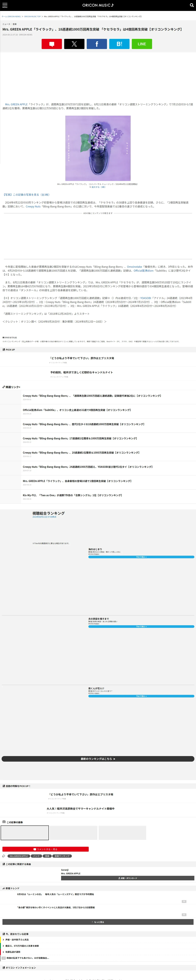
Task: Open "食の都"東京を味わい尽くす trend article
Action: [56, 907]
